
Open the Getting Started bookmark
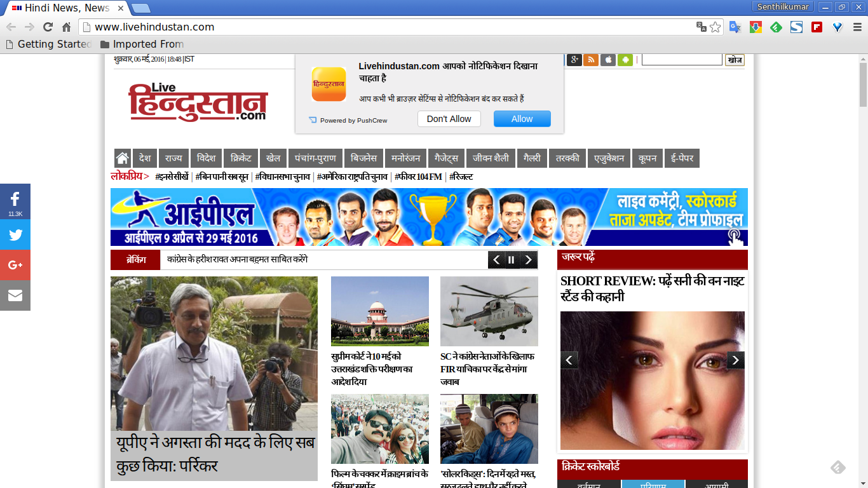pos(49,44)
